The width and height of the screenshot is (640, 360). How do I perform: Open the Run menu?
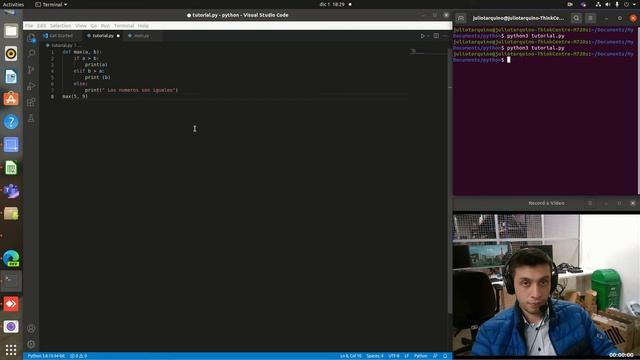pos(105,26)
